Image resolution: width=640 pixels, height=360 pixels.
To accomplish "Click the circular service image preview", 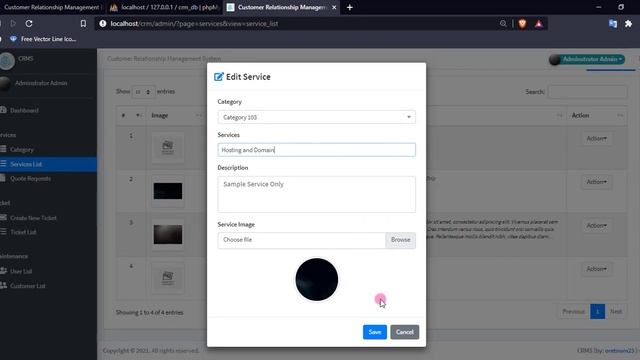I will (317, 280).
